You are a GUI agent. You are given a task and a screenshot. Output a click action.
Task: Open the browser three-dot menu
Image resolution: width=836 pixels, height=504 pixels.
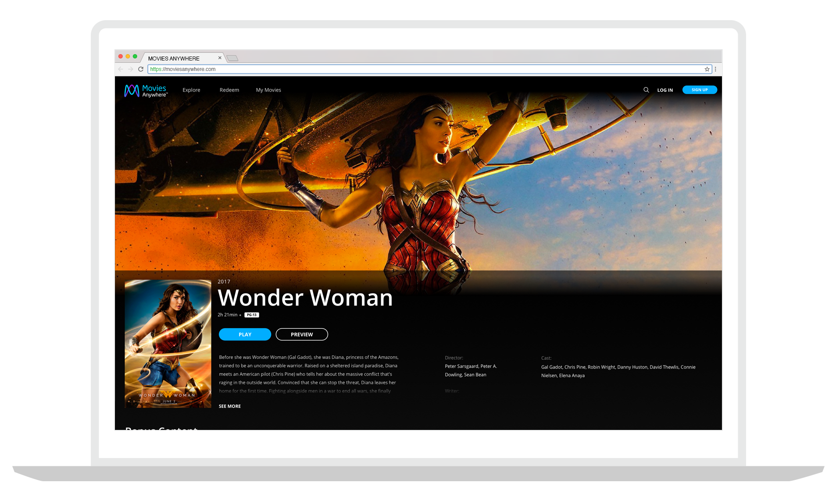click(715, 69)
